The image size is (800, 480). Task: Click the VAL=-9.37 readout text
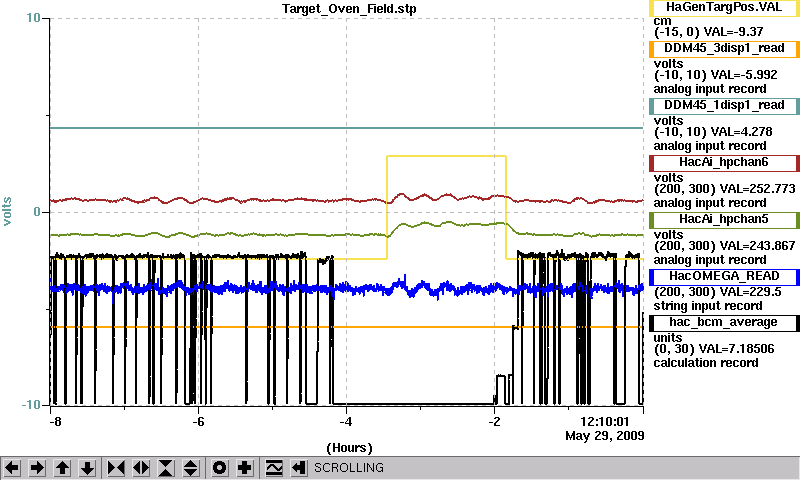[x=733, y=32]
